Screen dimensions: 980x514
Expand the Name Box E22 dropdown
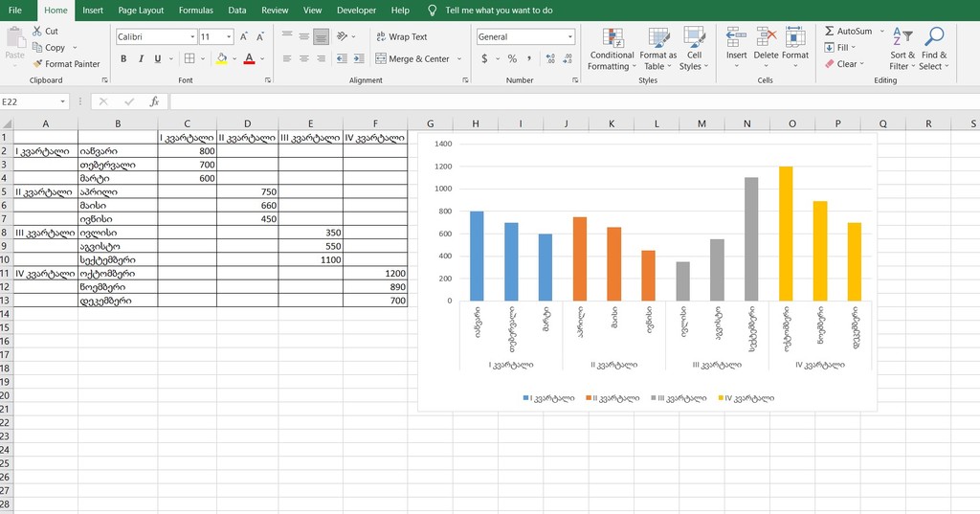point(62,101)
